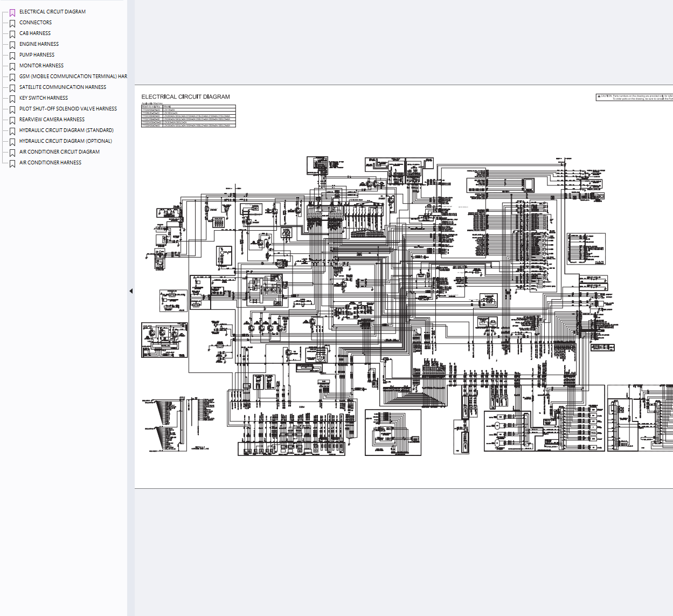
Task: Open the PUMP HARNESS bookmark
Action: [37, 55]
